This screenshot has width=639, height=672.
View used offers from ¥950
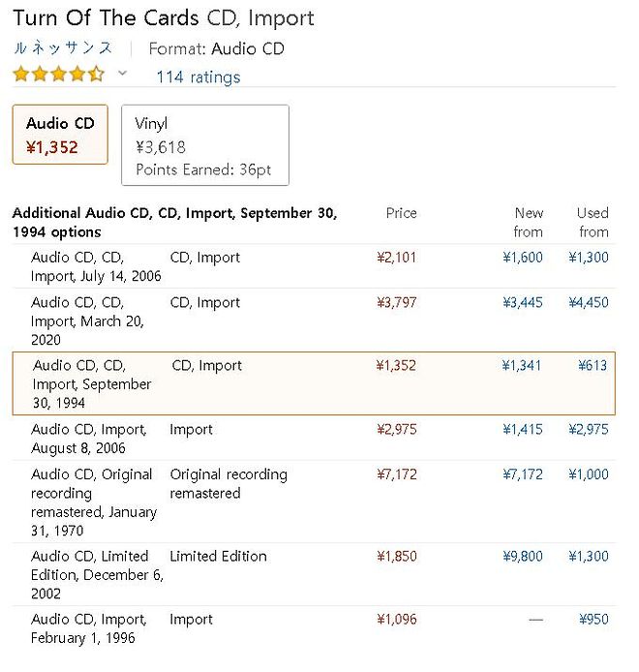[593, 619]
